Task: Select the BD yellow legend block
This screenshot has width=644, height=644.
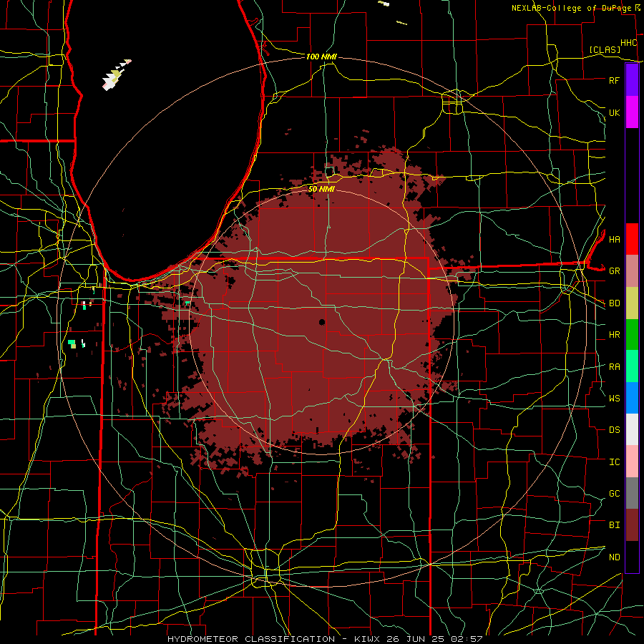Action: (632, 303)
